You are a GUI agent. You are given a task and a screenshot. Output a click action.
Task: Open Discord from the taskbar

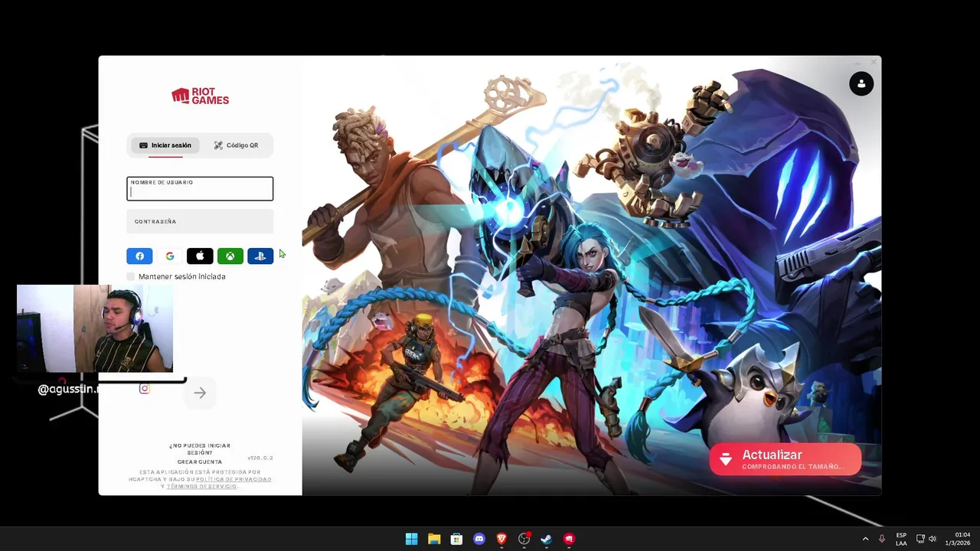coord(479,539)
